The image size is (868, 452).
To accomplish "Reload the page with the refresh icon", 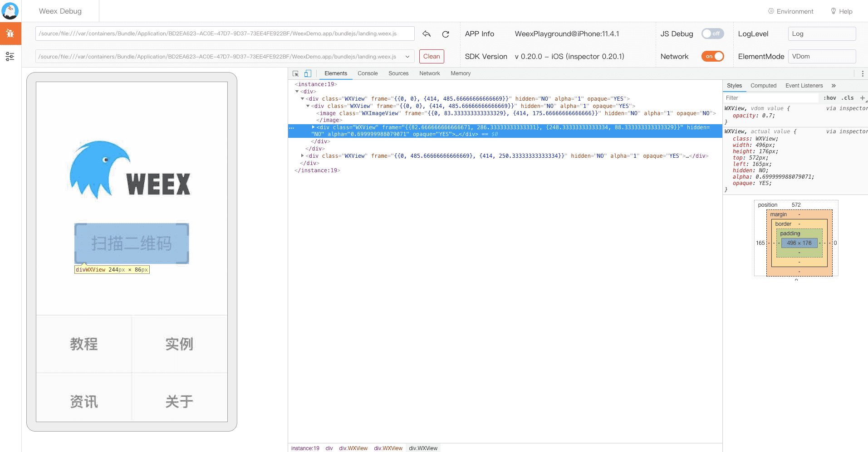I will click(x=446, y=34).
